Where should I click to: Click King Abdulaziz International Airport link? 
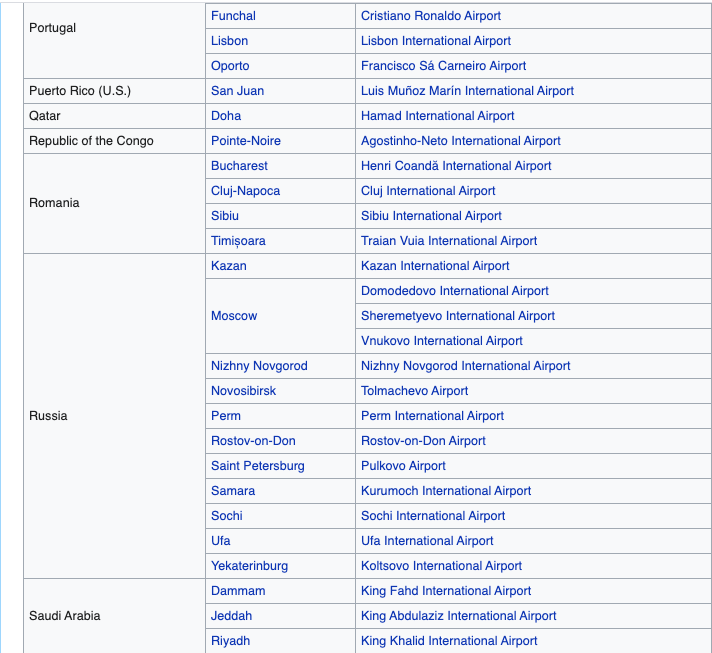[x=458, y=616]
